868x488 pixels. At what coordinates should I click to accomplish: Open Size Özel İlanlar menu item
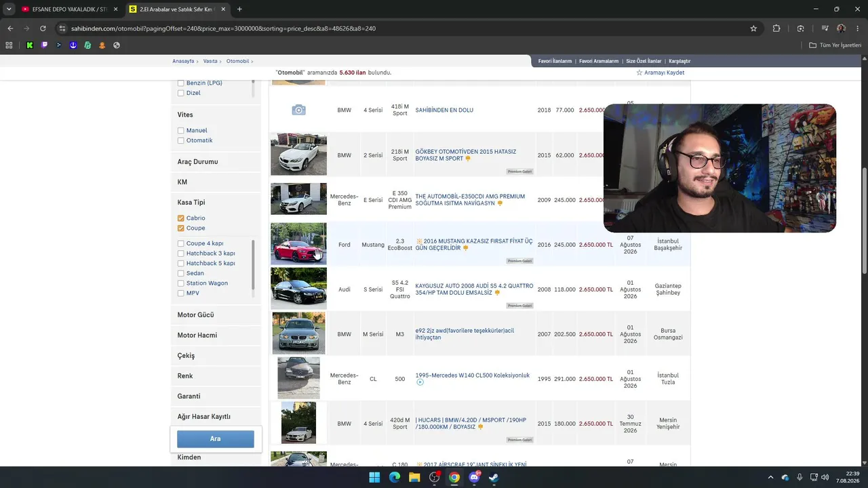[x=644, y=61]
